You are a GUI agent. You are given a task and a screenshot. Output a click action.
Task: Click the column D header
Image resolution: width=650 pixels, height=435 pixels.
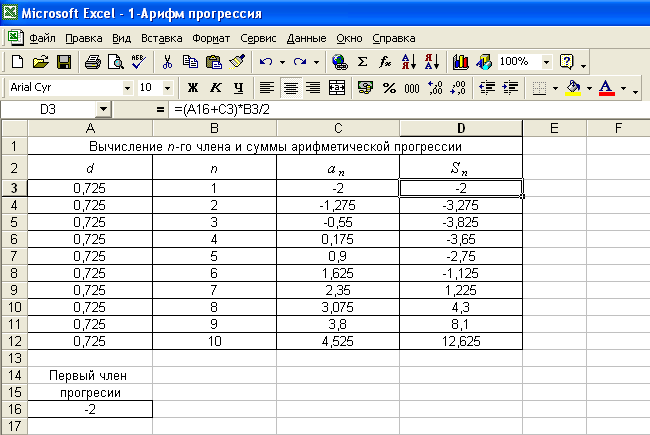(x=460, y=127)
